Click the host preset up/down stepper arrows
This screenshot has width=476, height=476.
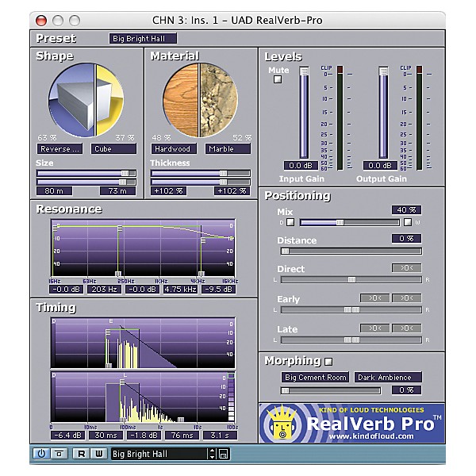coord(213,454)
